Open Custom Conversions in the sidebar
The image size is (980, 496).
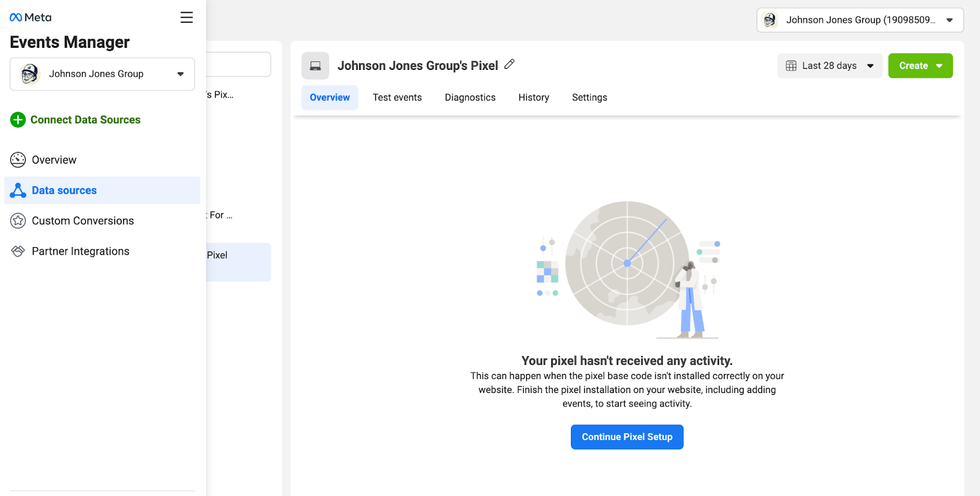102,221
